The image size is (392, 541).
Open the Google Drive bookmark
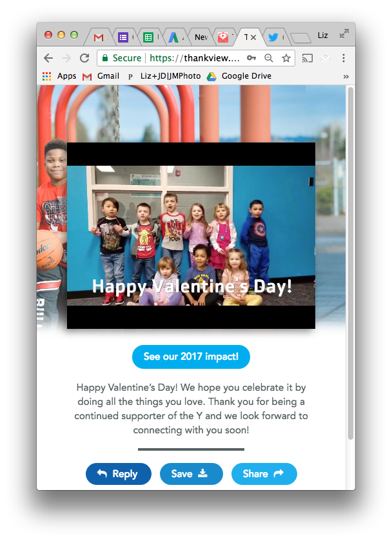tap(239, 76)
